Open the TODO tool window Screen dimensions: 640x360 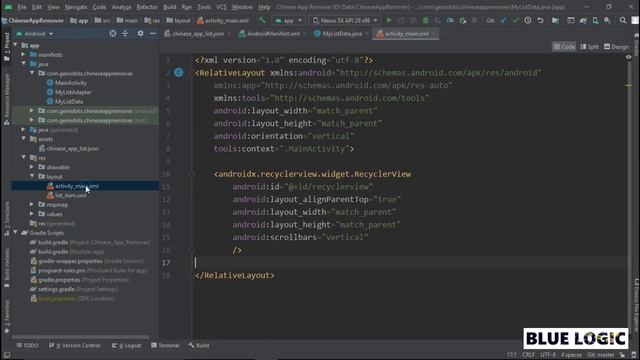coord(27,345)
